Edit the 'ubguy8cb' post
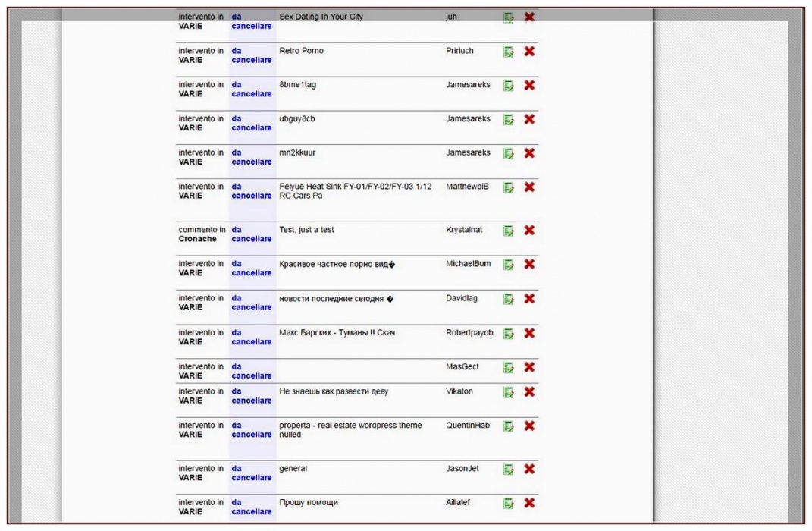 pos(509,120)
